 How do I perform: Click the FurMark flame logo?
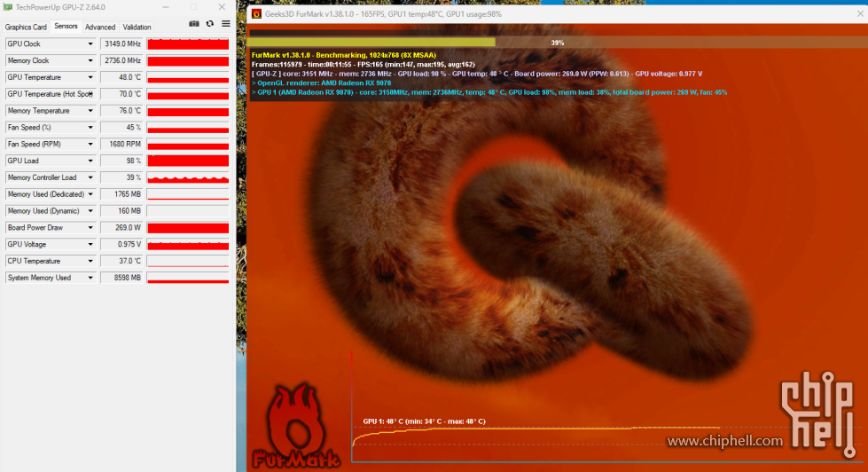click(x=296, y=426)
